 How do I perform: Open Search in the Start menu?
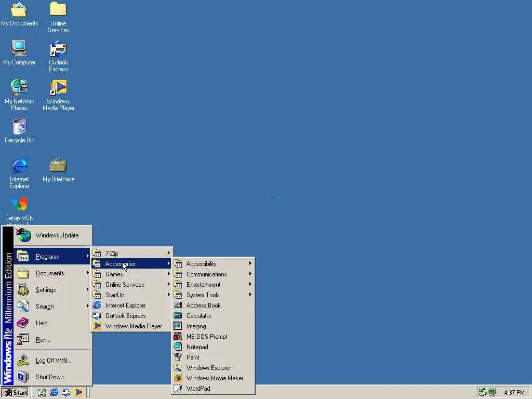click(x=52, y=307)
